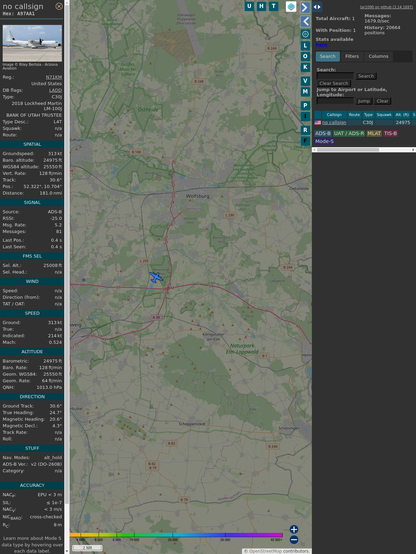Zoom in with the plus button

[294, 529]
